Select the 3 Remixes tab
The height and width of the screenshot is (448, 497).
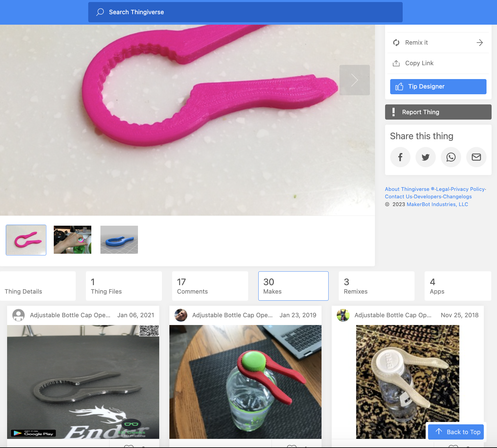(x=376, y=286)
